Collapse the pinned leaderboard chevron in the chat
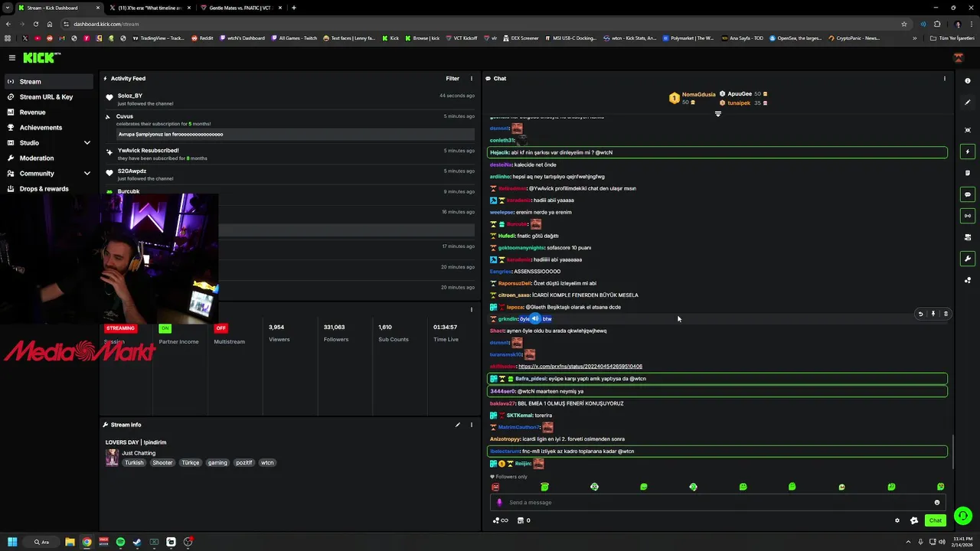 tap(717, 114)
